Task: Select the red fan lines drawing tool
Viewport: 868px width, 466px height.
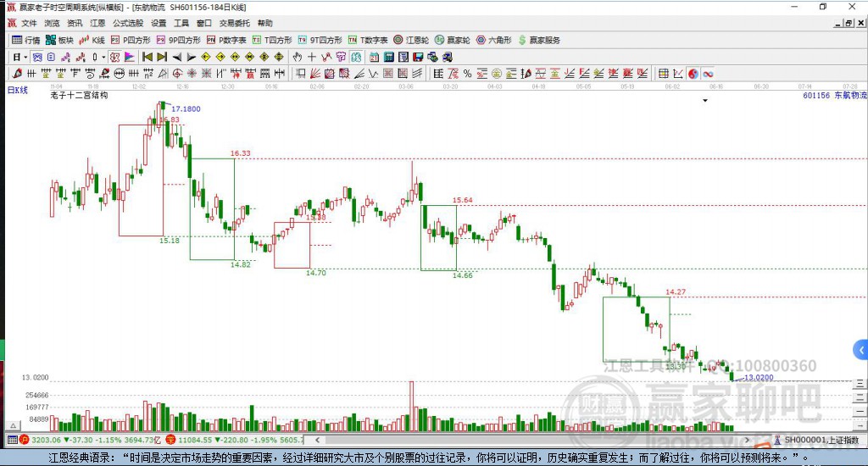Action: (x=315, y=74)
